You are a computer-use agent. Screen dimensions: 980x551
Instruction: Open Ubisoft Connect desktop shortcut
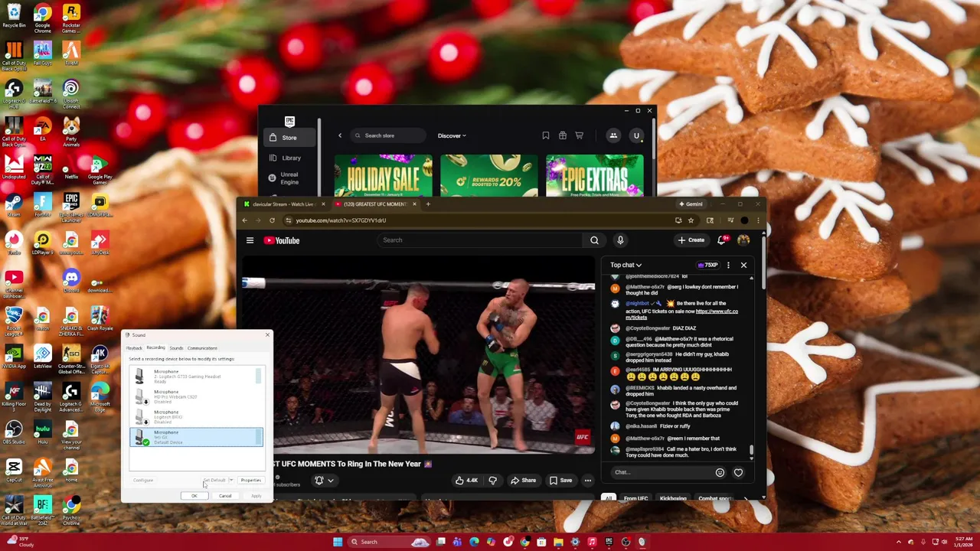click(70, 93)
